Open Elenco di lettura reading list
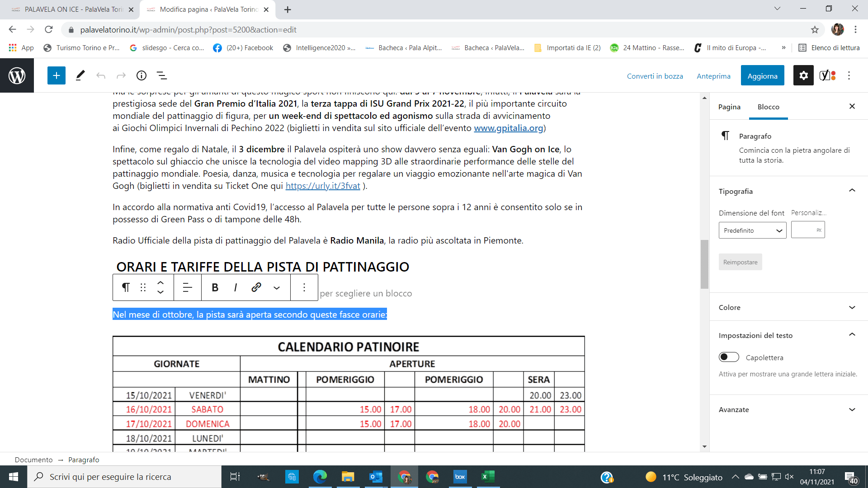This screenshot has width=868, height=488. coord(829,48)
